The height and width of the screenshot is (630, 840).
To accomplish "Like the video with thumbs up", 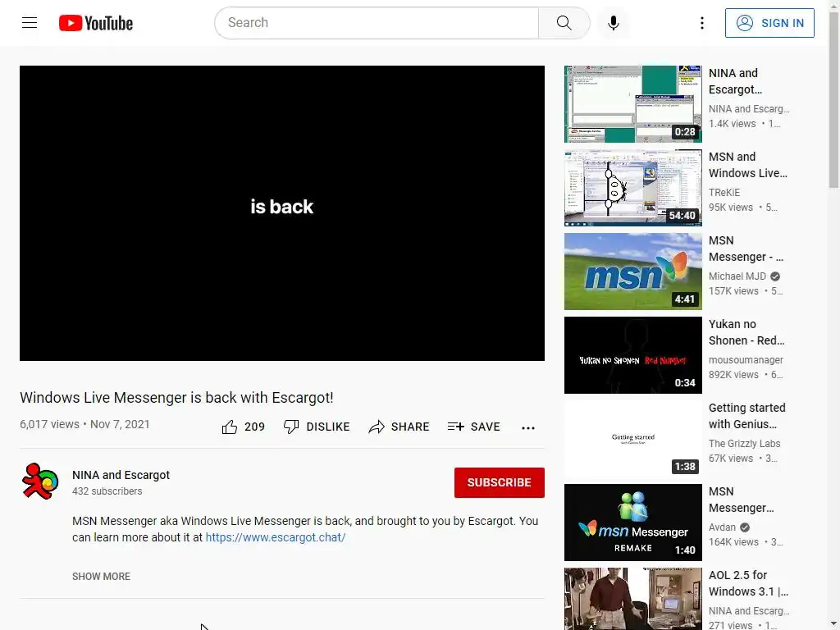I will [x=230, y=427].
